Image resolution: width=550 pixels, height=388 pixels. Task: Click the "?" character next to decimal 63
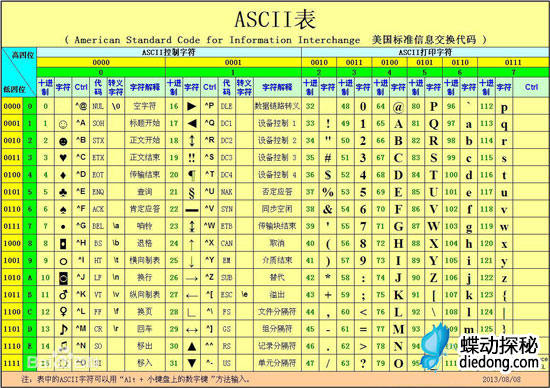click(363, 363)
